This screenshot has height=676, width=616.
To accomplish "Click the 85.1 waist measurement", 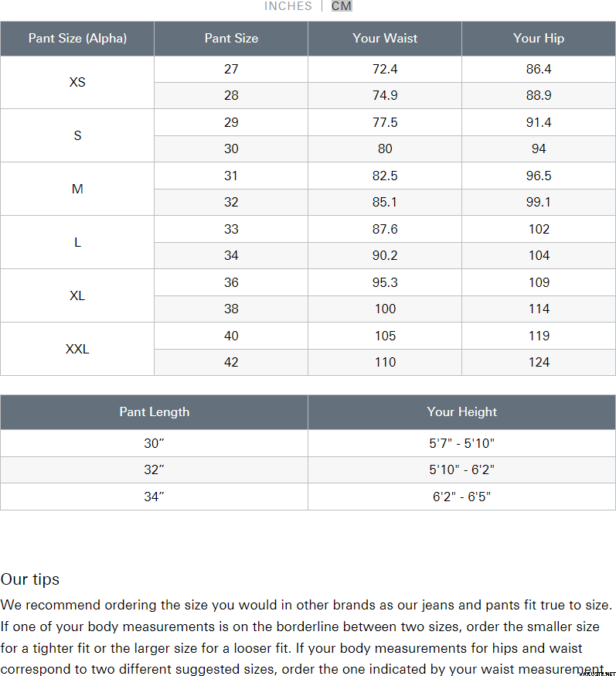I will (x=385, y=202).
